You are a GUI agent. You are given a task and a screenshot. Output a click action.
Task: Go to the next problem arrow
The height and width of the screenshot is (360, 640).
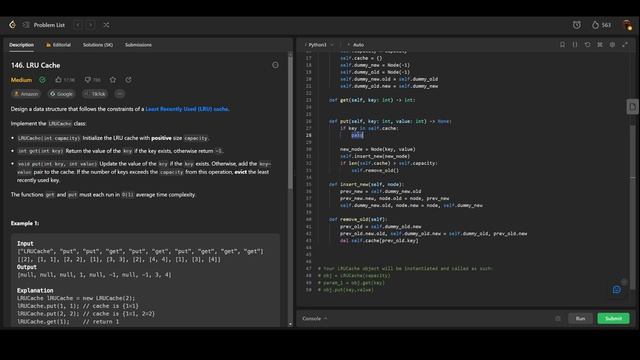91,25
